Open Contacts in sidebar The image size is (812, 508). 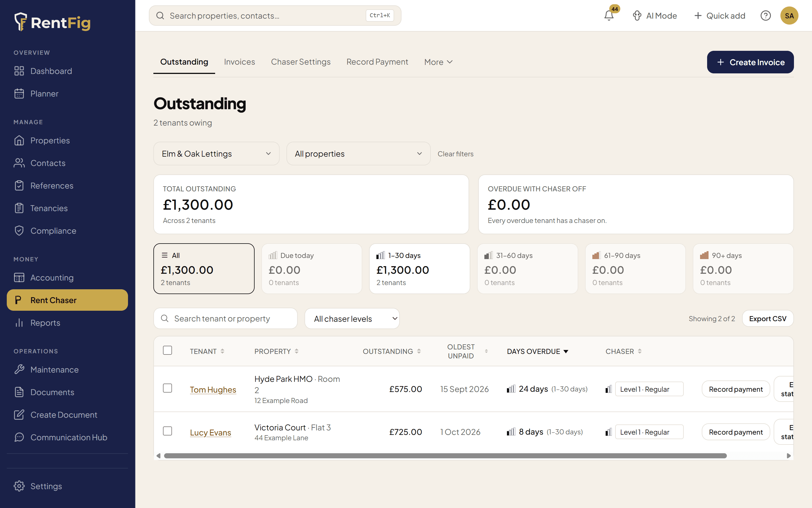click(x=67, y=163)
